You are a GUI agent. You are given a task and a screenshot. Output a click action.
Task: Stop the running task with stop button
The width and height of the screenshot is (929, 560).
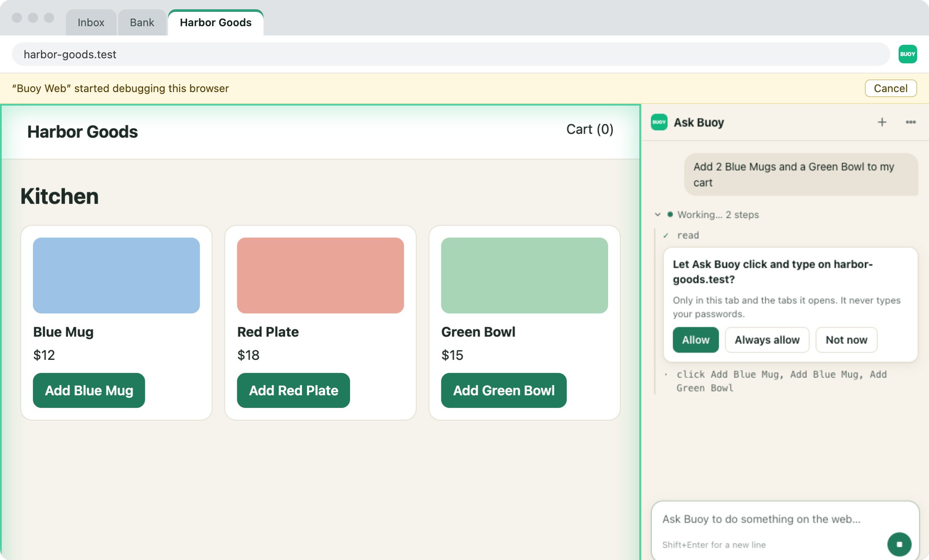click(899, 544)
